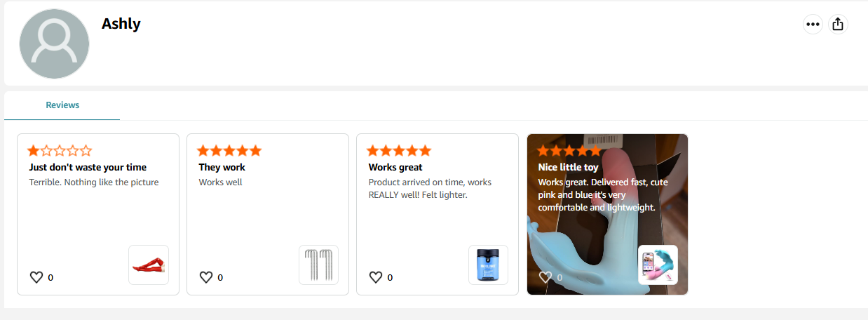This screenshot has width=868, height=320.
Task: Click the five-star rating on "They work" review
Action: click(229, 150)
